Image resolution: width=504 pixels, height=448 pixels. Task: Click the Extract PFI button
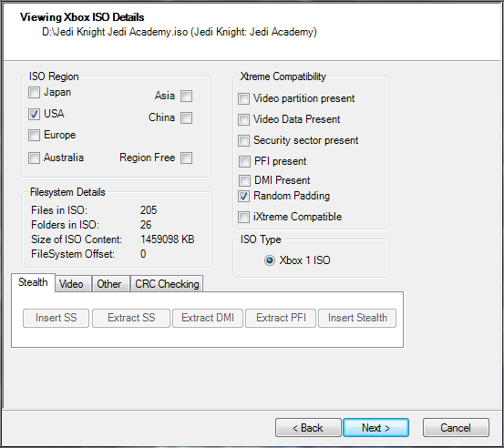tap(281, 318)
